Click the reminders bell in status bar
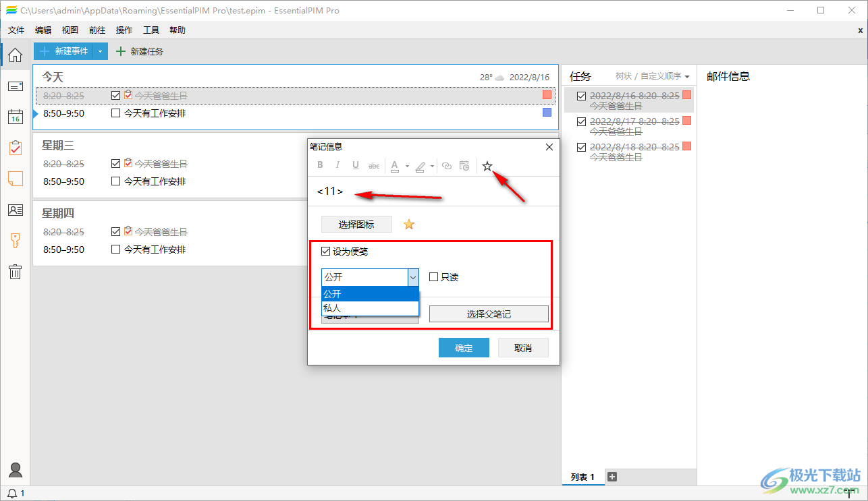 click(x=12, y=494)
